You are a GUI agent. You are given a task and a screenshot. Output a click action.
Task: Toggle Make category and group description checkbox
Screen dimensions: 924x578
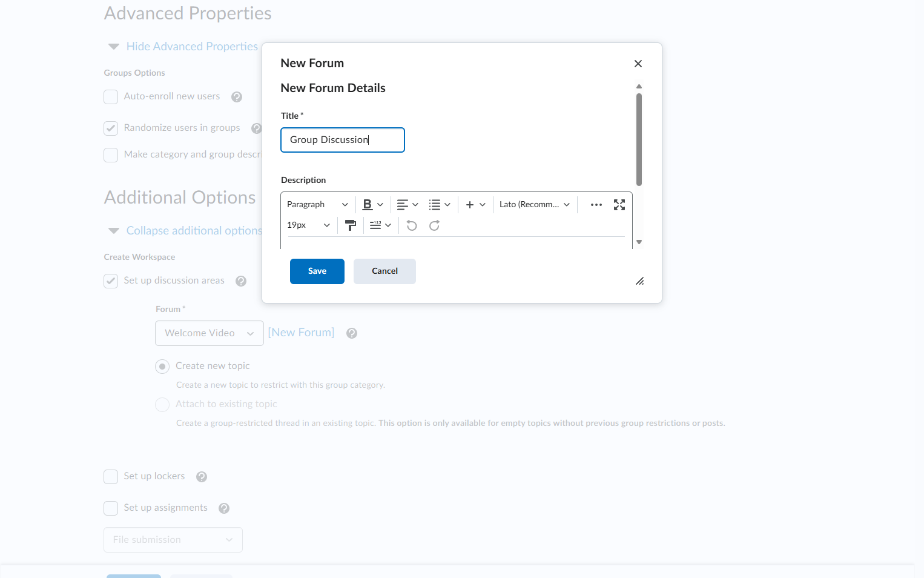(111, 155)
